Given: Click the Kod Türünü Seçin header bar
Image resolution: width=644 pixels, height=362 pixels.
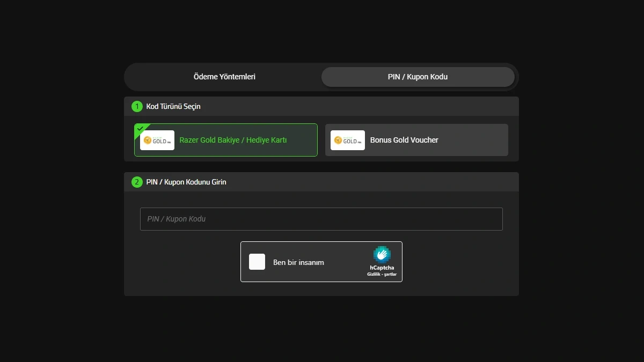Looking at the screenshot, I should (x=321, y=106).
